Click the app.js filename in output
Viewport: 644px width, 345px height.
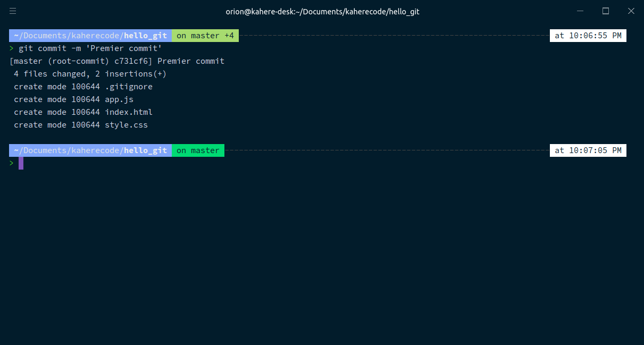[119, 99]
